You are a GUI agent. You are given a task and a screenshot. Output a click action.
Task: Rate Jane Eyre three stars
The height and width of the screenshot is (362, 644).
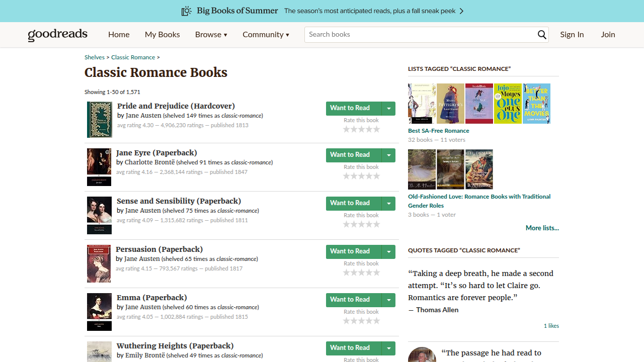pos(361,176)
